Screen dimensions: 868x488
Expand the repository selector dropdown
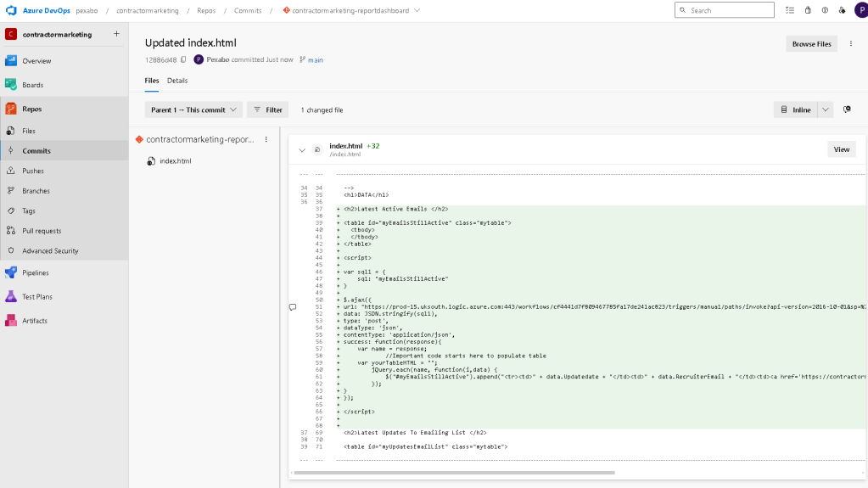[417, 10]
